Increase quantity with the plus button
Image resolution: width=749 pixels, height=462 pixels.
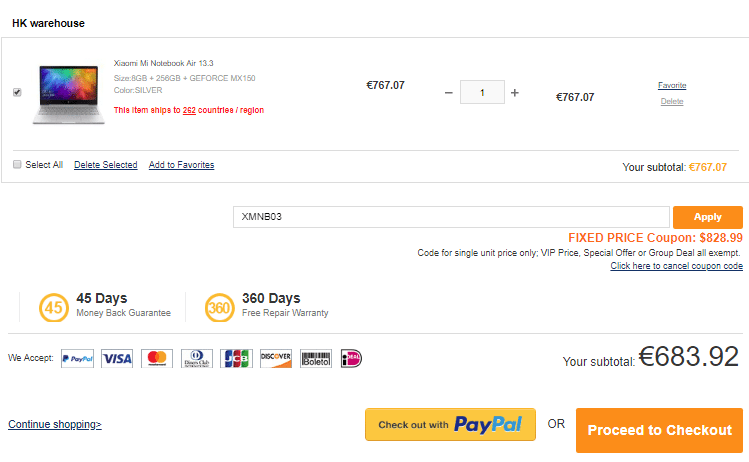pos(515,93)
